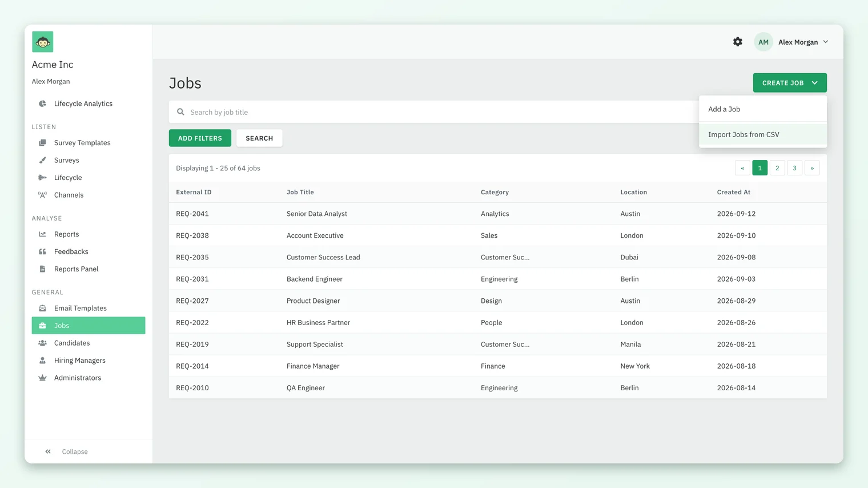
Task: Click the Jobs briefcase icon
Action: coord(42,326)
